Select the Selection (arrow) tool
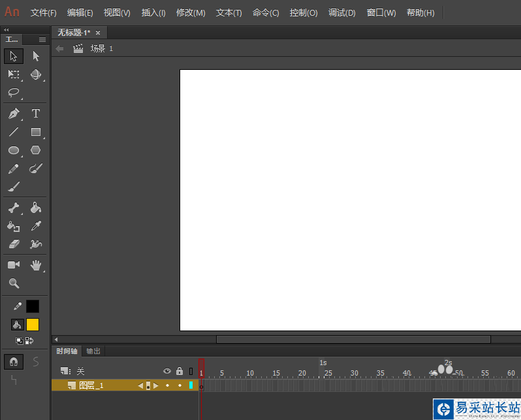This screenshot has width=521, height=420. 14,56
